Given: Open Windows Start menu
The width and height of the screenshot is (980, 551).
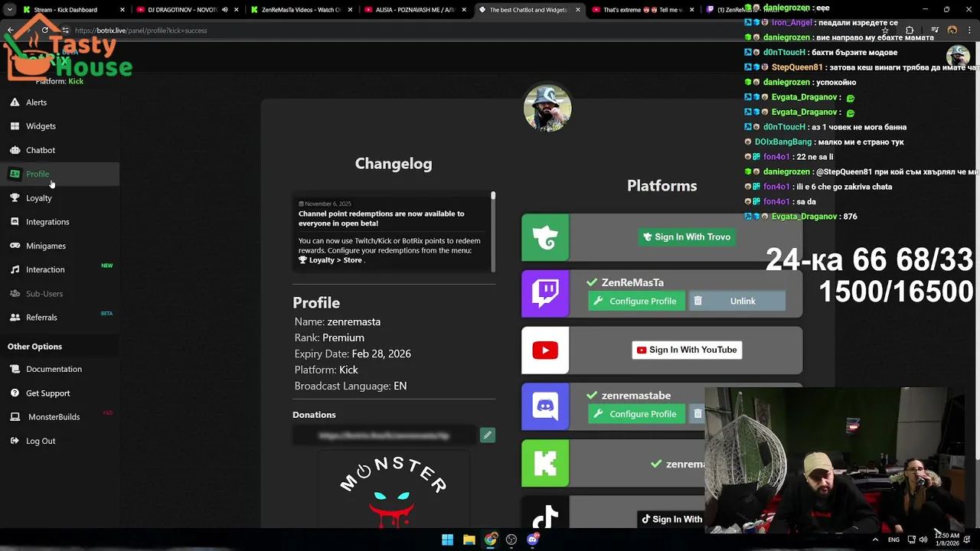Looking at the screenshot, I should pyautogui.click(x=447, y=540).
